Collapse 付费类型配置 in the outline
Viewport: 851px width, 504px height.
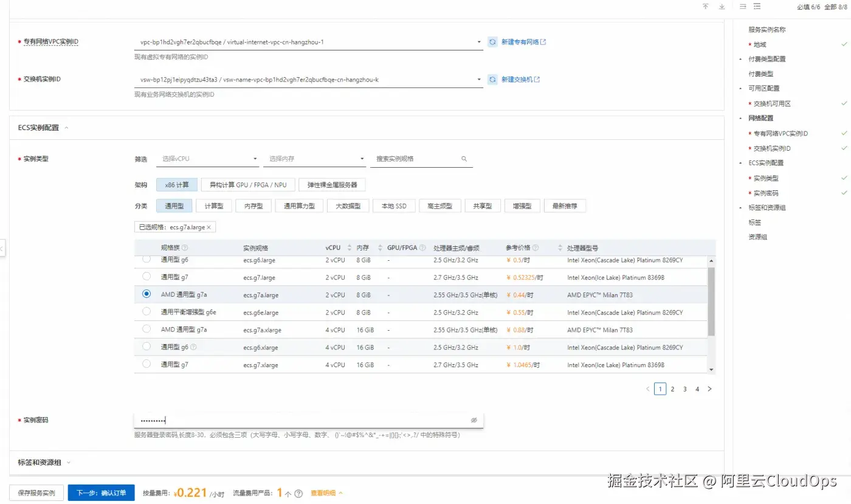coord(740,59)
